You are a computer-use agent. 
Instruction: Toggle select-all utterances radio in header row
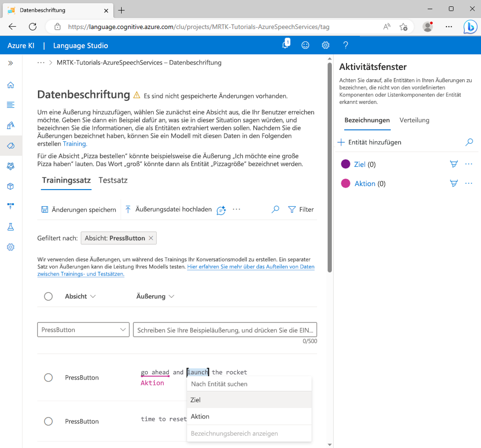coord(48,296)
